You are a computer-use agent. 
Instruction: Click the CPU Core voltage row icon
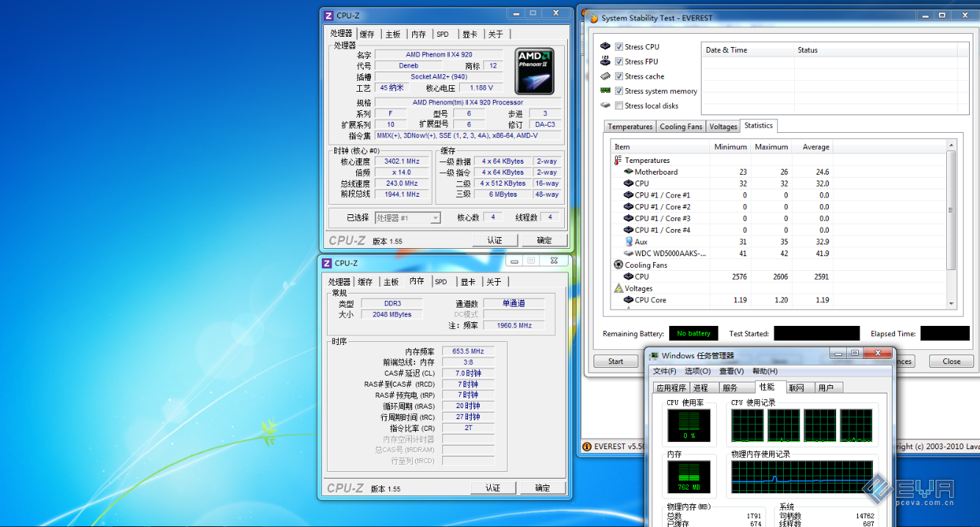[629, 300]
